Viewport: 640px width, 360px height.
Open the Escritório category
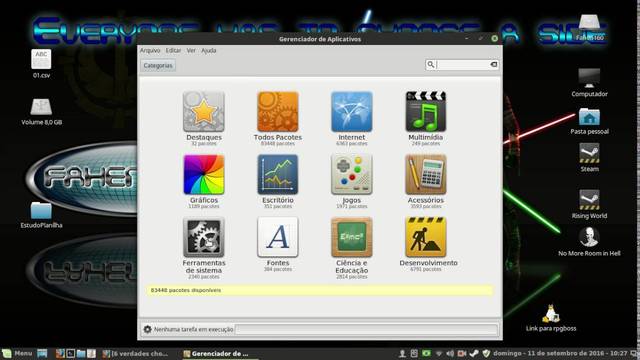(x=278, y=181)
